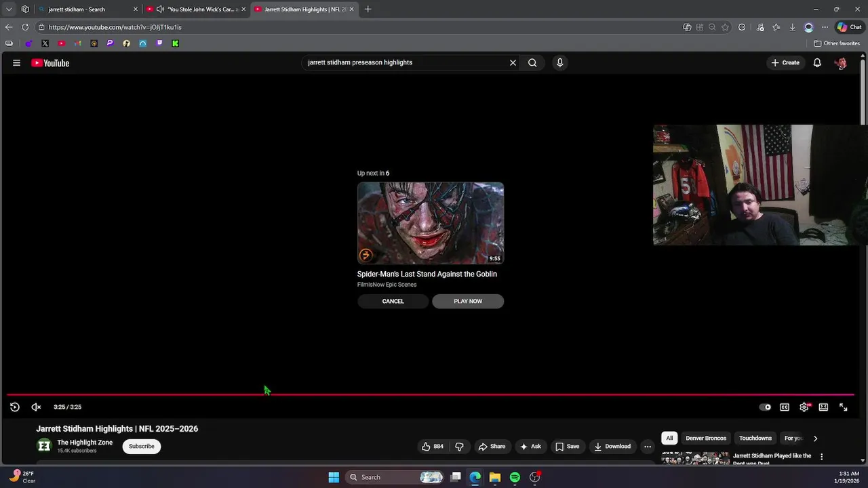This screenshot has width=868, height=488.
Task: Reload the page with refresh icon
Action: pos(25,27)
